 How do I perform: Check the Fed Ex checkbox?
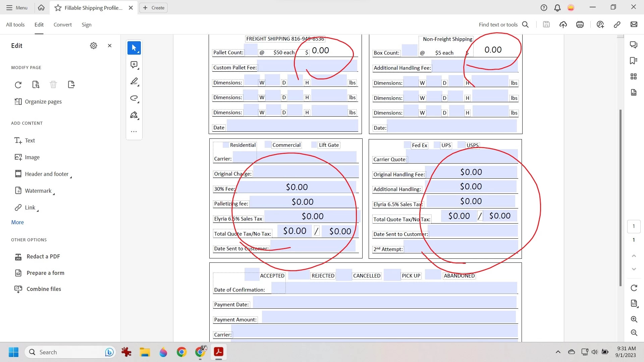(408, 145)
